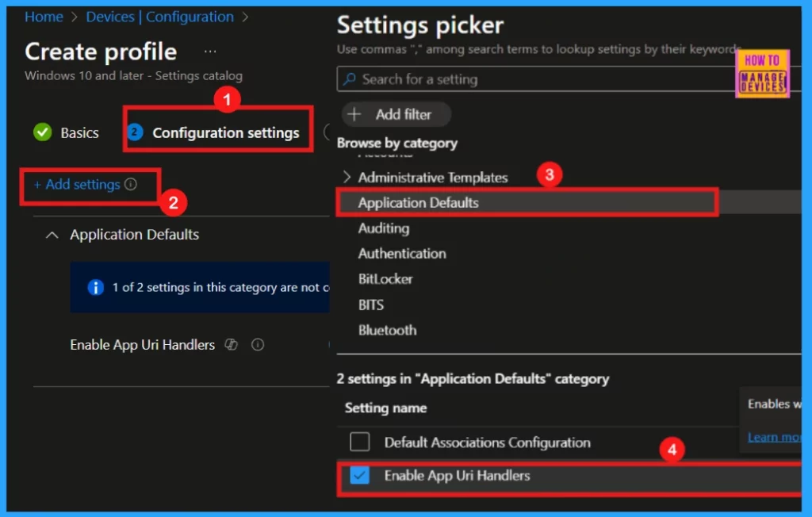Click the info icon next to Enable App Uri Handlers

pos(258,344)
